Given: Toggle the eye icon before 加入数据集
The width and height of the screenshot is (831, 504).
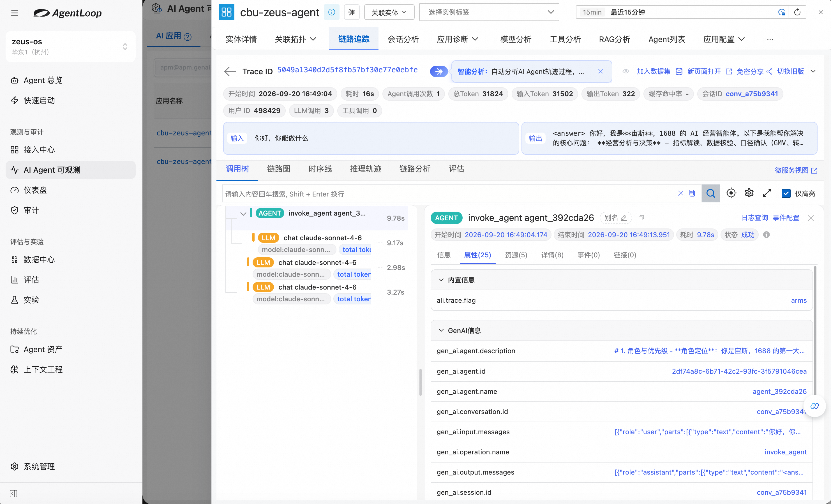Looking at the screenshot, I should pyautogui.click(x=625, y=71).
